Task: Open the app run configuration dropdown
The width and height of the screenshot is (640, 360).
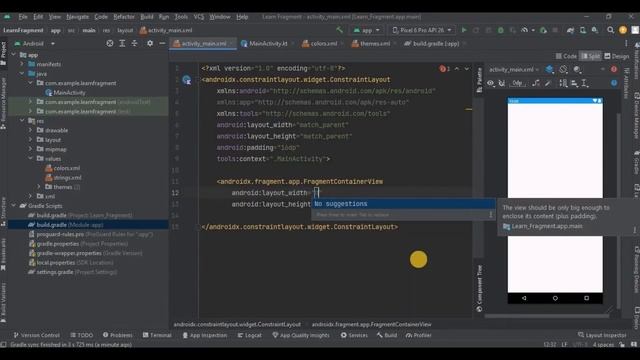Action: pyautogui.click(x=367, y=30)
